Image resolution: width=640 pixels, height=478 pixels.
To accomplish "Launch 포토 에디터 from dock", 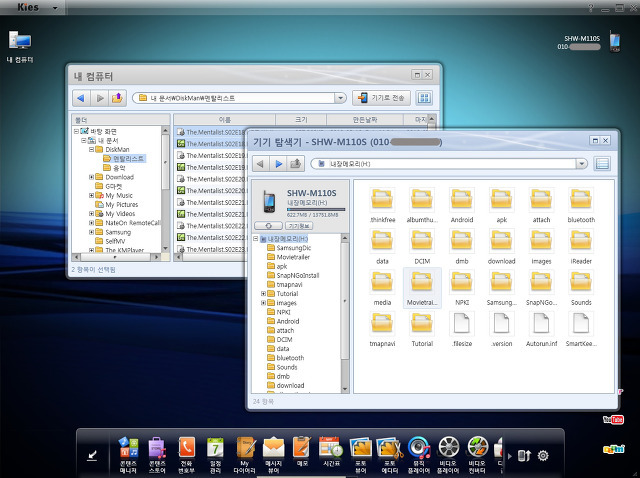I will point(390,454).
